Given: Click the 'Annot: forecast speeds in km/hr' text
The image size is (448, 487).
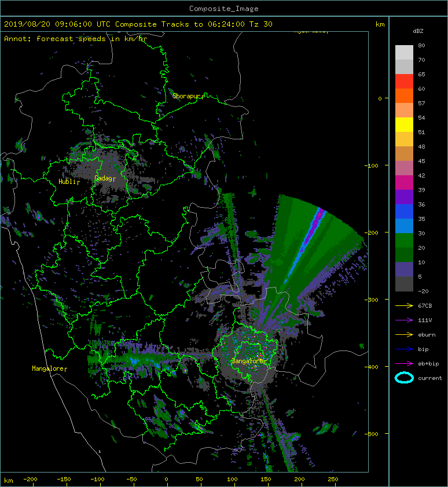Looking at the screenshot, I should (76, 39).
